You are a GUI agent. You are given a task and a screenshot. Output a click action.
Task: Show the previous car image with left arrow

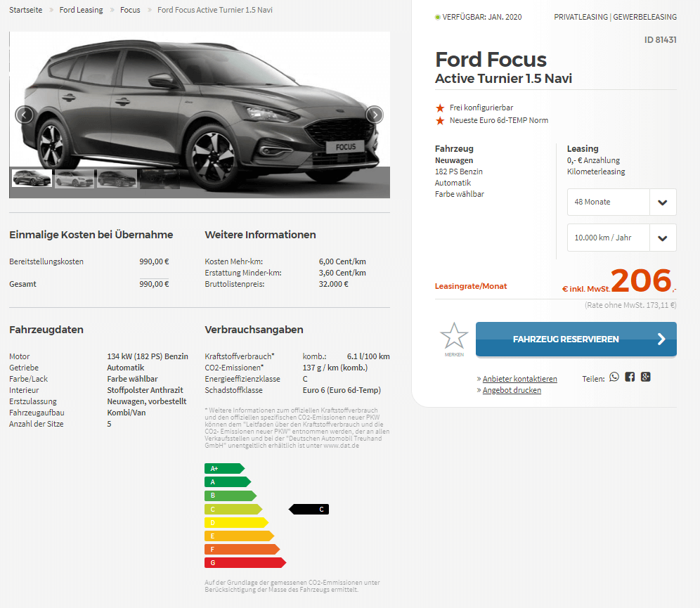[24, 115]
